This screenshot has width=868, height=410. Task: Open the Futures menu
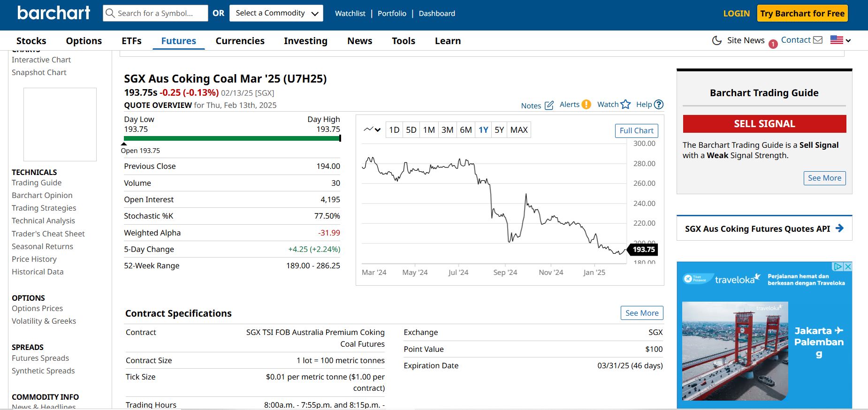179,41
